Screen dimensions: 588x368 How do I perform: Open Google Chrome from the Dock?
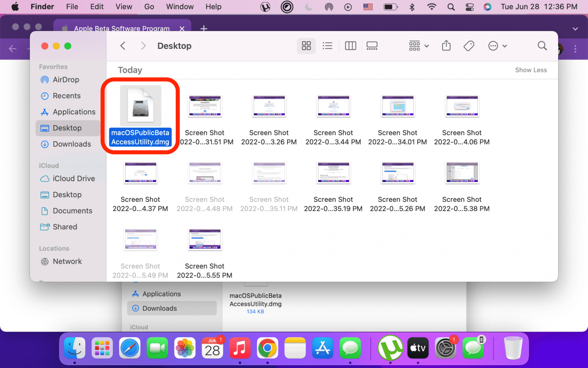click(267, 348)
